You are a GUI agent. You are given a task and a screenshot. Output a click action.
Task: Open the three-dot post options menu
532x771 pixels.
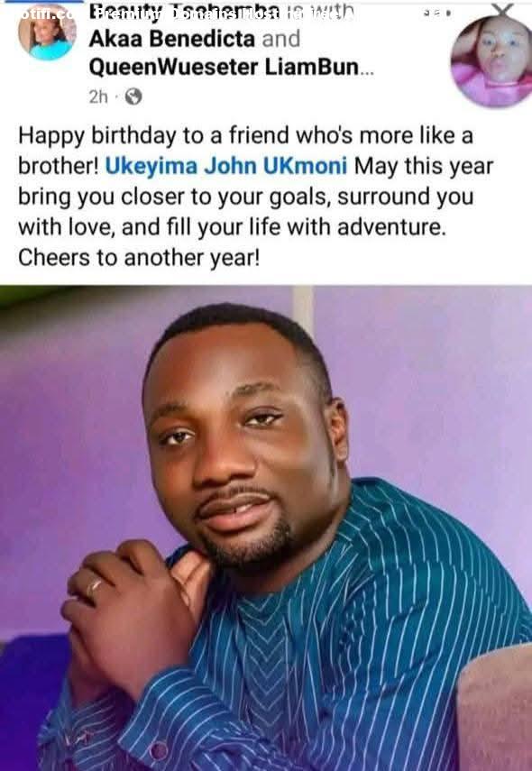(x=436, y=14)
